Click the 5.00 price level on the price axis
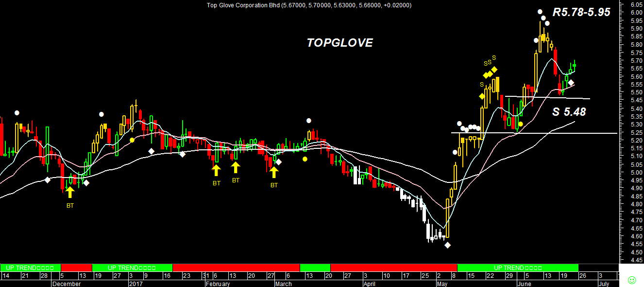644x287 pixels. (x=637, y=172)
